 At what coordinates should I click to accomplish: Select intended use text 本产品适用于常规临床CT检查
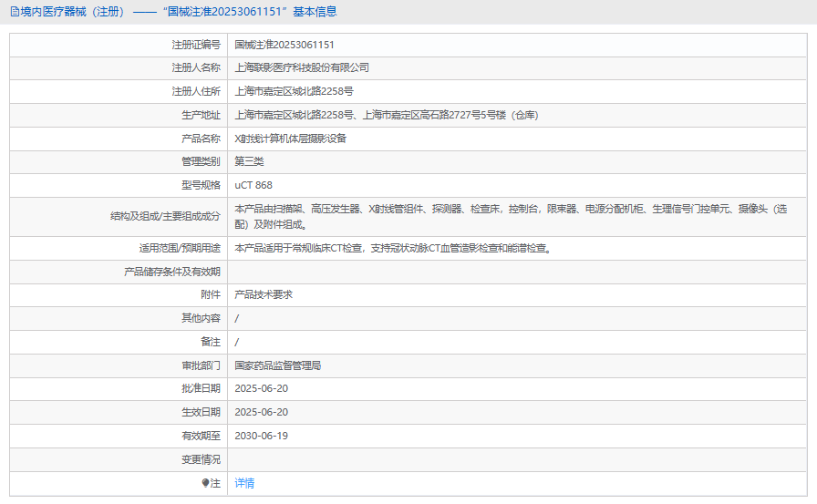(x=394, y=249)
